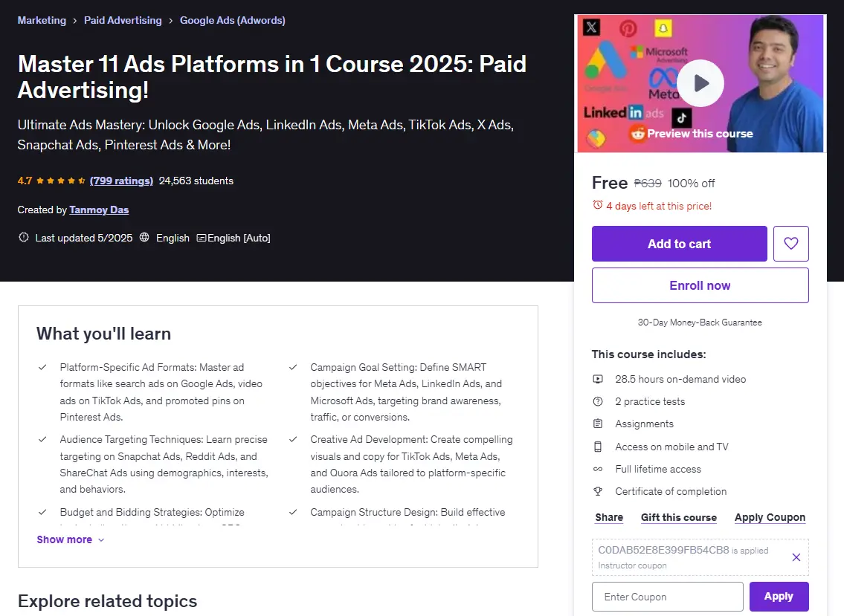
Task: Click the globe language icon
Action: (144, 237)
